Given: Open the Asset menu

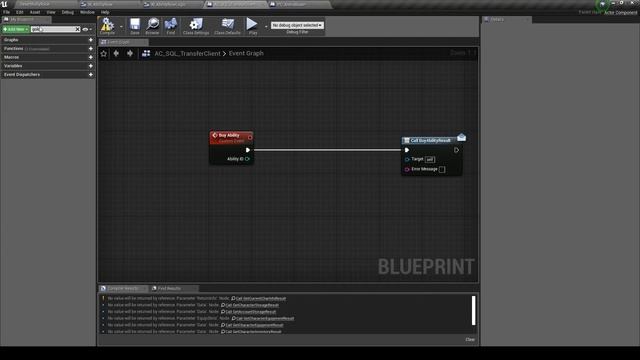Looking at the screenshot, I should pos(35,12).
